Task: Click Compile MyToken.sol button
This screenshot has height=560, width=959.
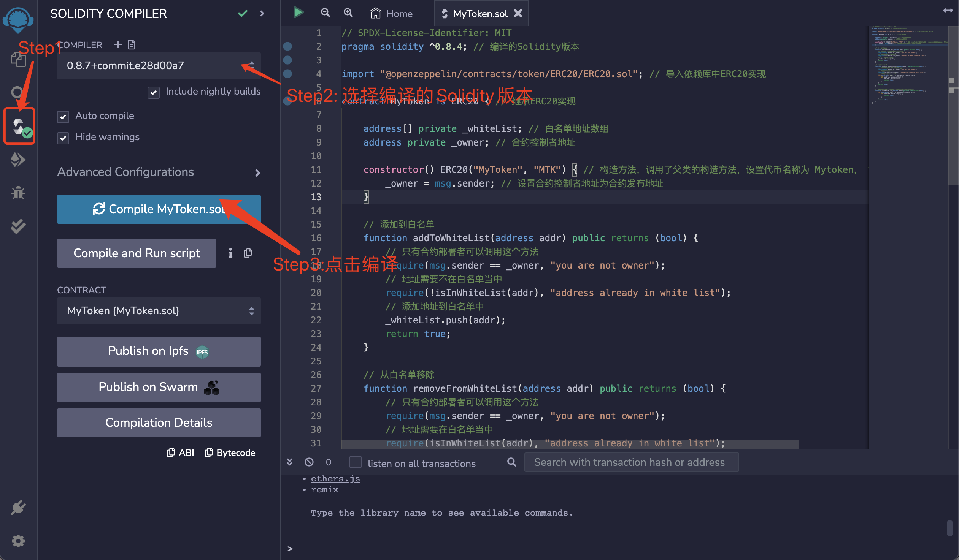Action: coord(159,209)
